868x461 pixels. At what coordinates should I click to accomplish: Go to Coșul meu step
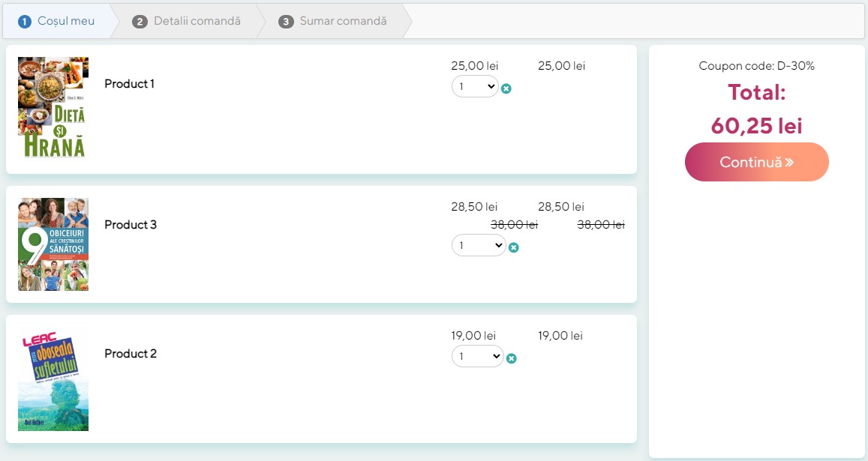coord(56,21)
